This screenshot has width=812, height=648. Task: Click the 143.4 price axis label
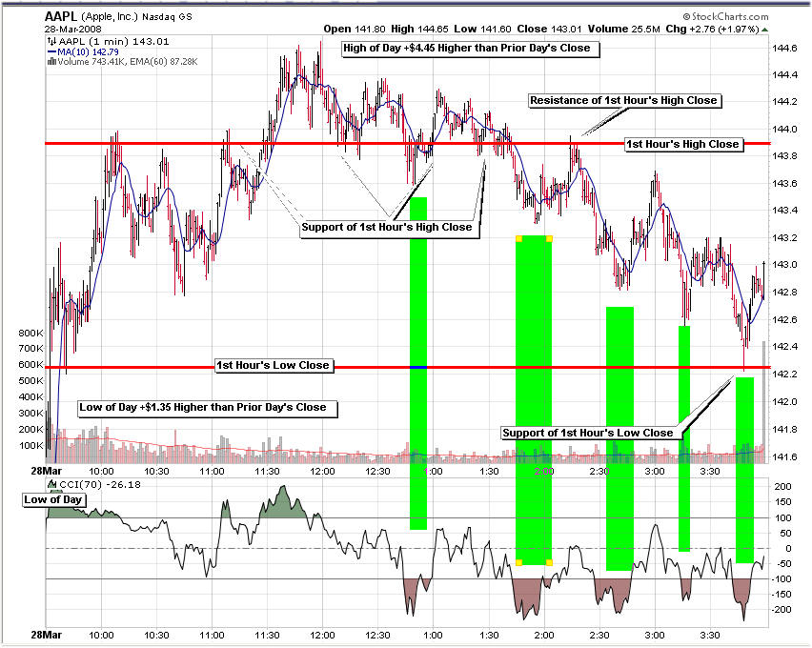click(785, 211)
